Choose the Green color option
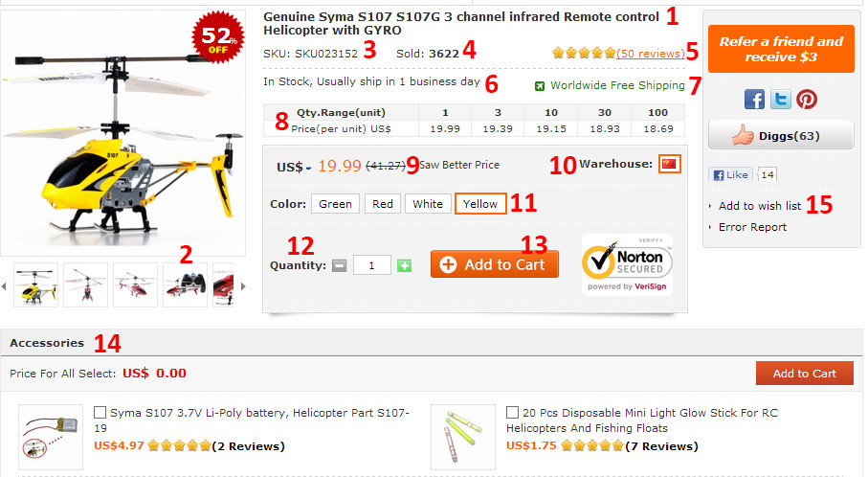Viewport: 868px width, 477px height. coord(335,204)
